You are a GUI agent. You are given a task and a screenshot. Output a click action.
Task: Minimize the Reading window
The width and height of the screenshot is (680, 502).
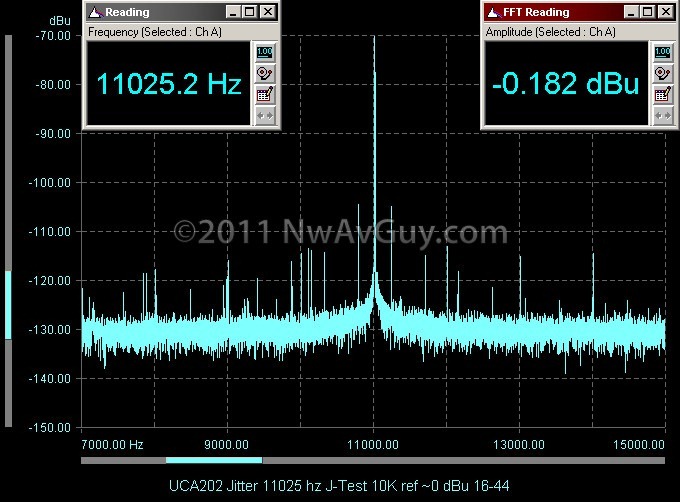(233, 12)
